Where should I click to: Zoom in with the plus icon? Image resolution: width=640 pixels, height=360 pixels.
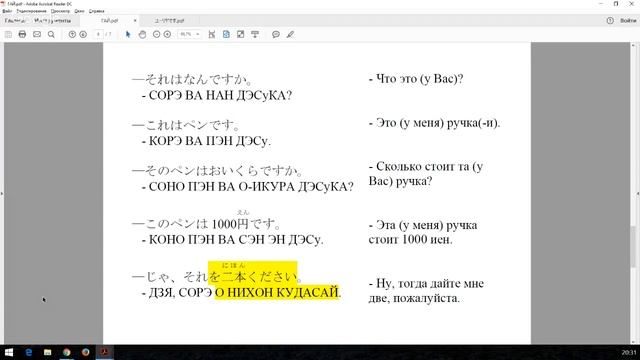[x=167, y=35]
